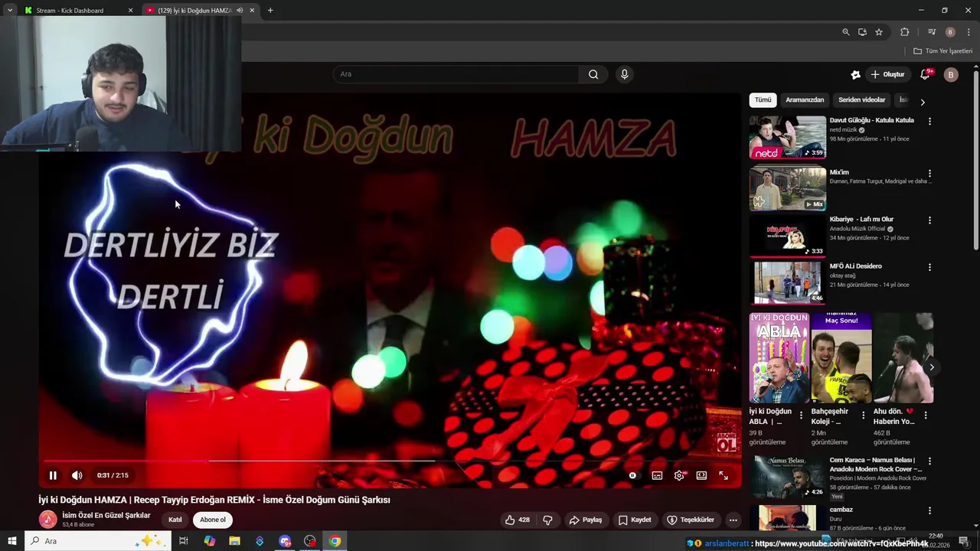Click the sparkle icon beside Oluştur
Viewport: 980px width, 551px height.
pyautogui.click(x=855, y=74)
